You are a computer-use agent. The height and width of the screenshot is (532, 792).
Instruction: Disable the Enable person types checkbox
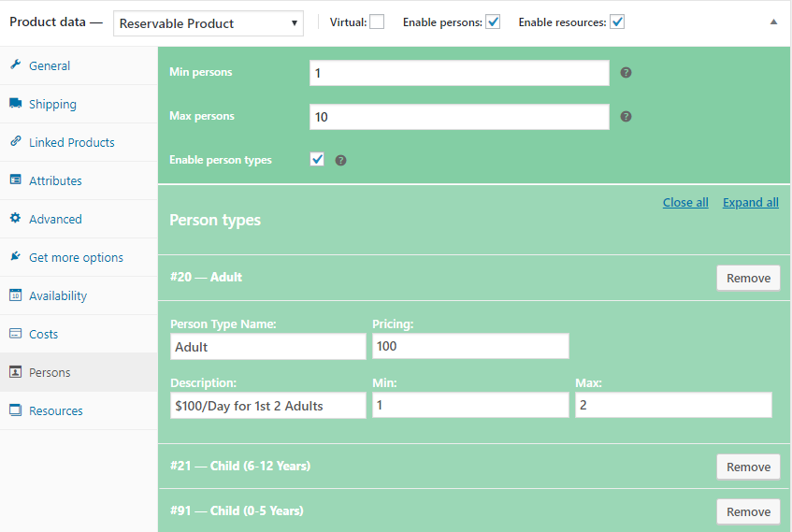coord(317,160)
